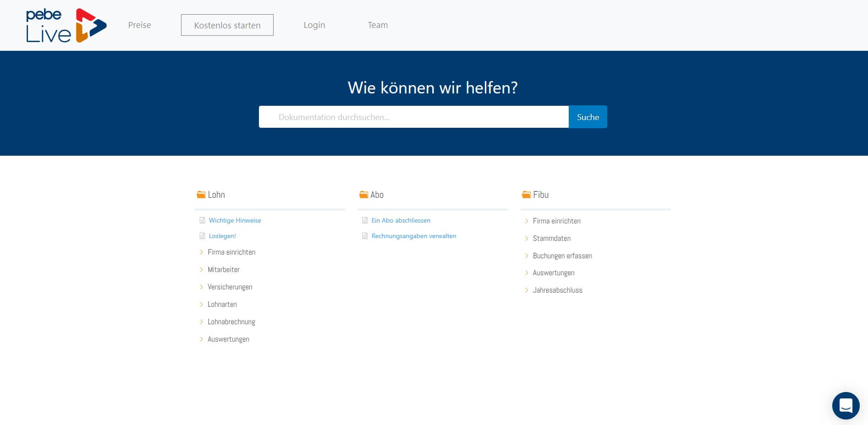Viewport: 868px width, 425px height.
Task: Open the Loslegen! article
Action: [x=222, y=236]
